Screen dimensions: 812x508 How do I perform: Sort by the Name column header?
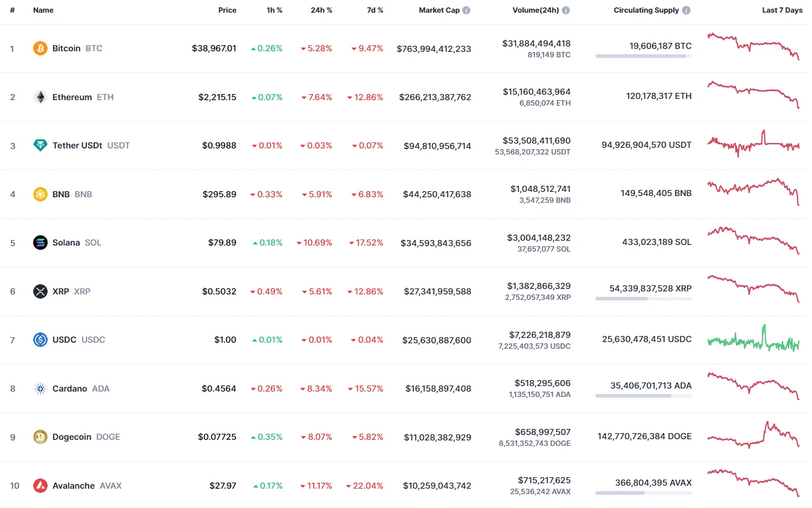[x=43, y=10]
